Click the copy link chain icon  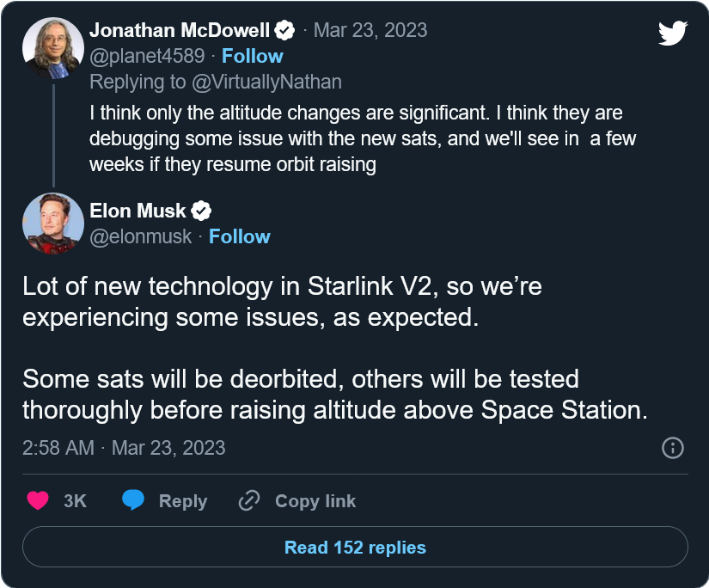point(249,500)
